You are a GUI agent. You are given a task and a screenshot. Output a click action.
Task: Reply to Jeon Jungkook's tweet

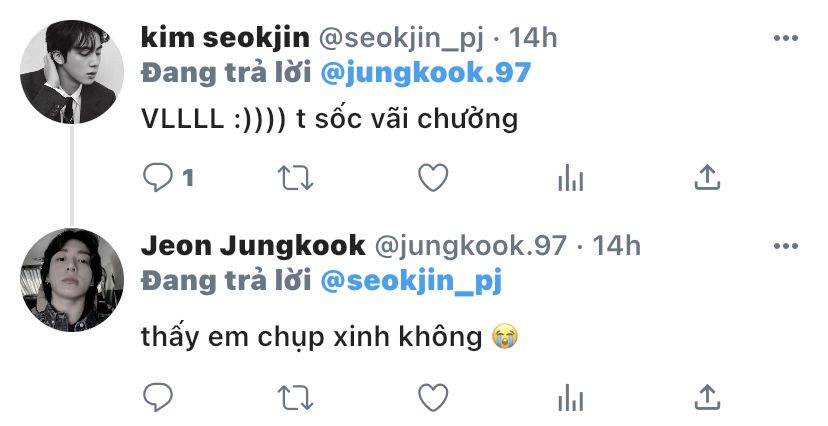pyautogui.click(x=158, y=397)
